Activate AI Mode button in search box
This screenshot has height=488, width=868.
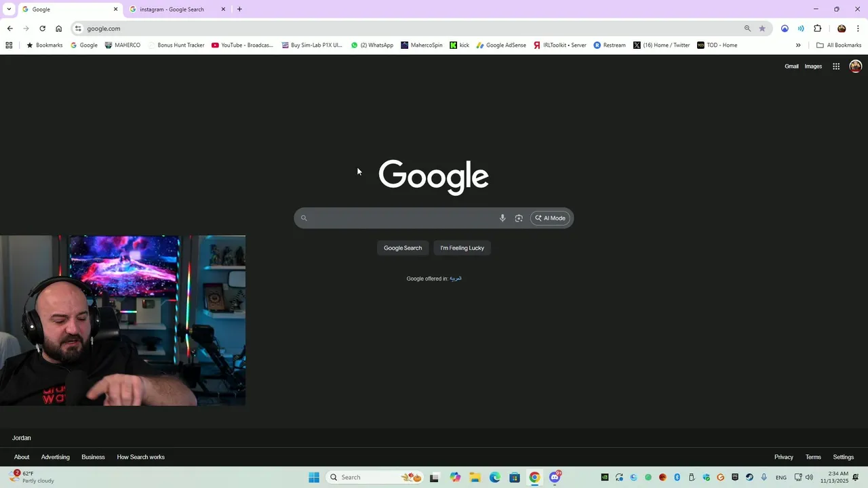coord(550,218)
